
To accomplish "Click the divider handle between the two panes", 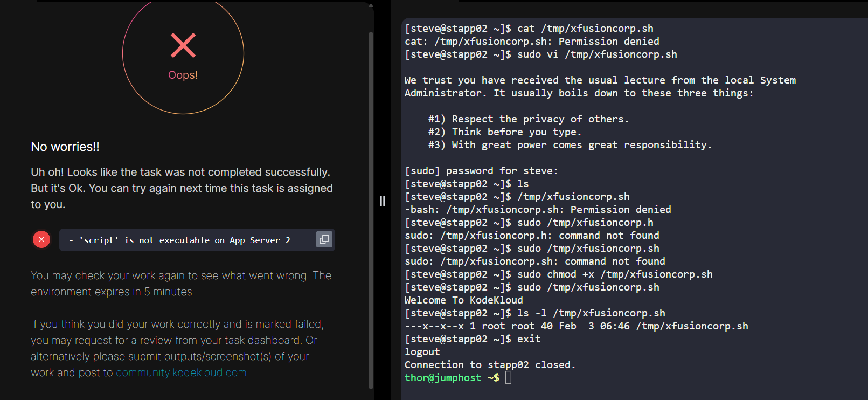I will [x=383, y=201].
